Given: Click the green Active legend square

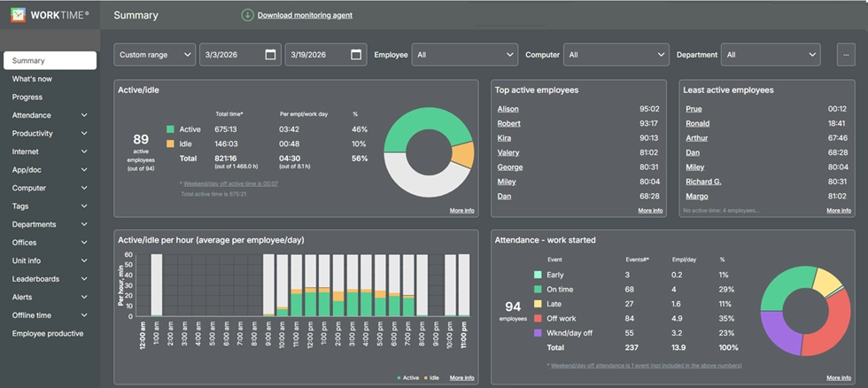Looking at the screenshot, I should (170, 129).
